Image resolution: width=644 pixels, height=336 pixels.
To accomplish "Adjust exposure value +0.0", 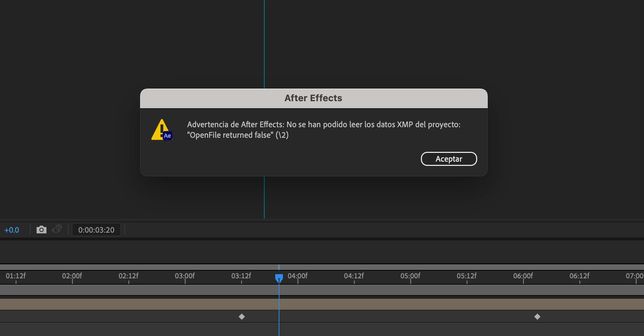I will (x=12, y=230).
